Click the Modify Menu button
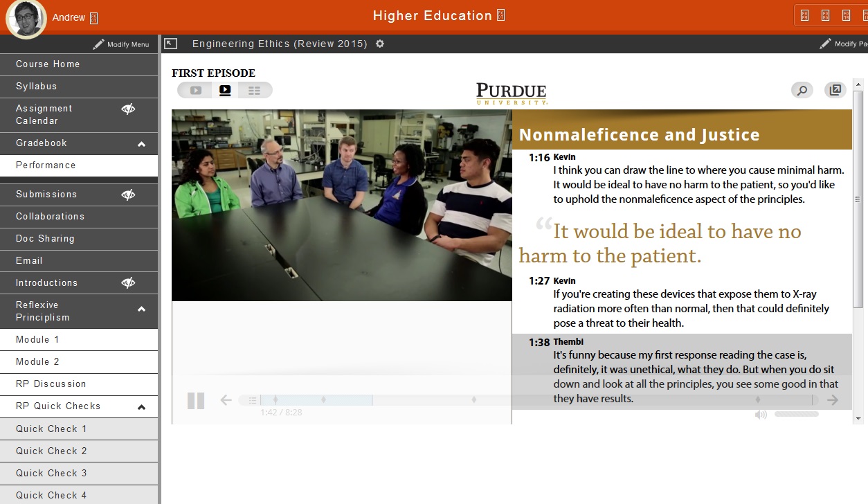 coord(122,44)
